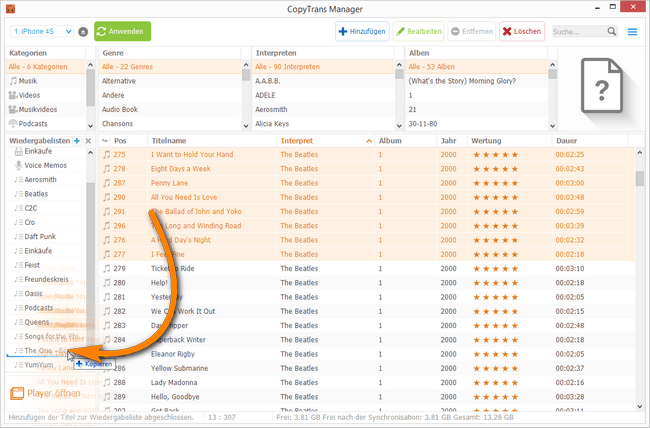The image size is (650, 428).
Task: Select the Videos category
Action: (x=46, y=95)
